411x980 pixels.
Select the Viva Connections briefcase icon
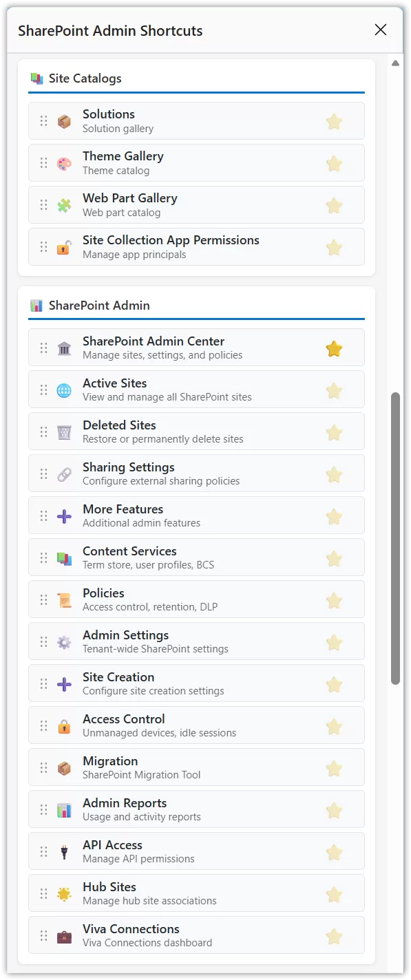(63, 935)
